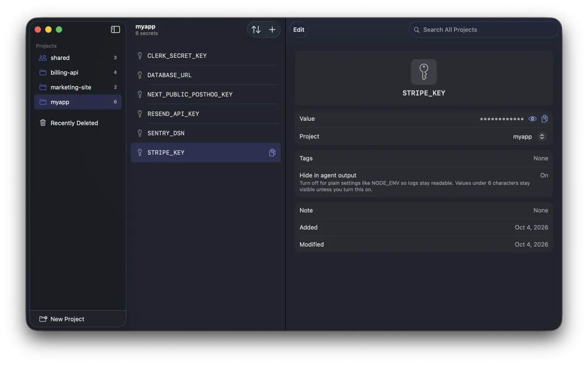Click the Edit button
This screenshot has height=365, width=588.
(299, 30)
